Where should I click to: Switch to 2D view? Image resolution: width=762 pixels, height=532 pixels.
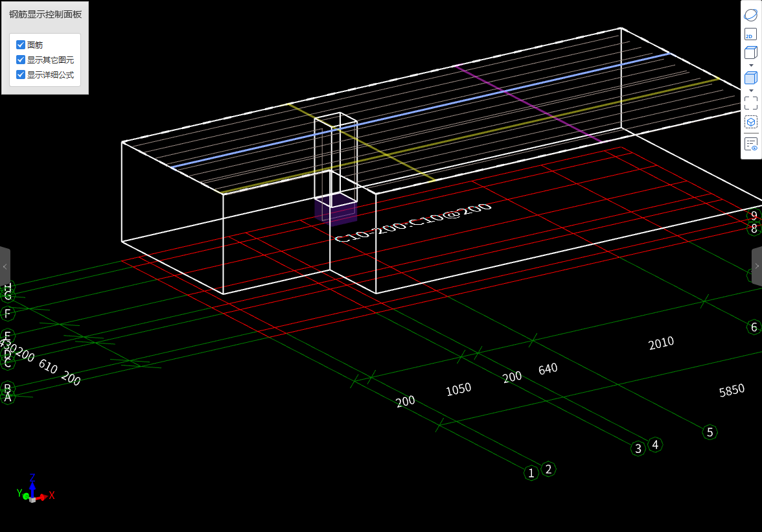(751, 34)
